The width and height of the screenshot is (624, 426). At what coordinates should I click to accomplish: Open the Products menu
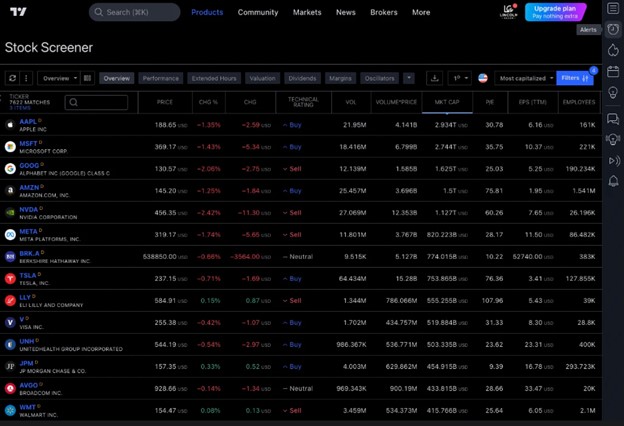click(207, 12)
